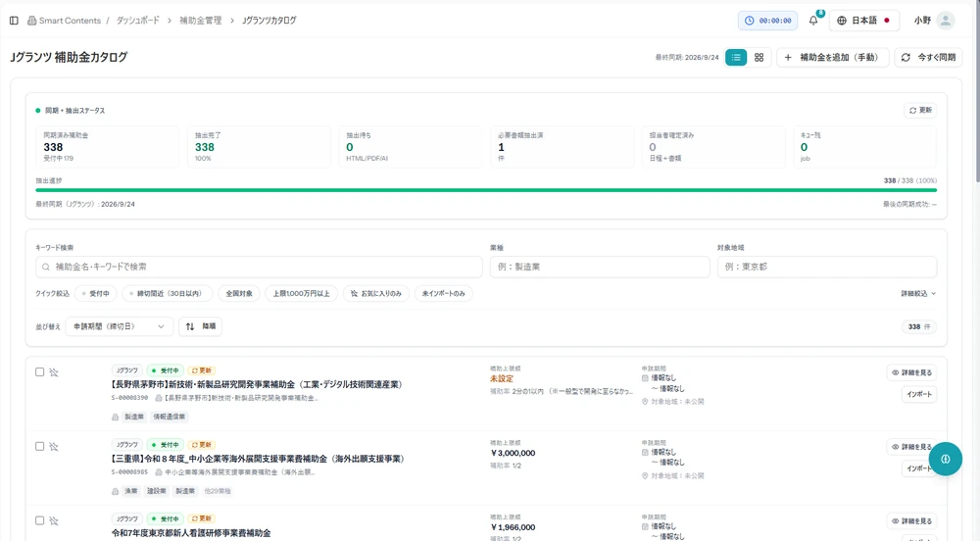This screenshot has height=541, width=980.
Task: Click the 情報通信業 tag
Action: [169, 418]
